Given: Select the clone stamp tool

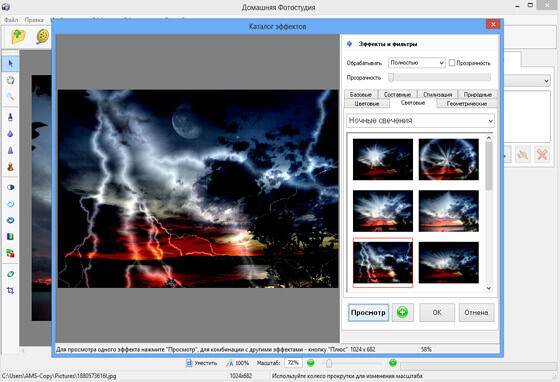Looking at the screenshot, I should 10,167.
